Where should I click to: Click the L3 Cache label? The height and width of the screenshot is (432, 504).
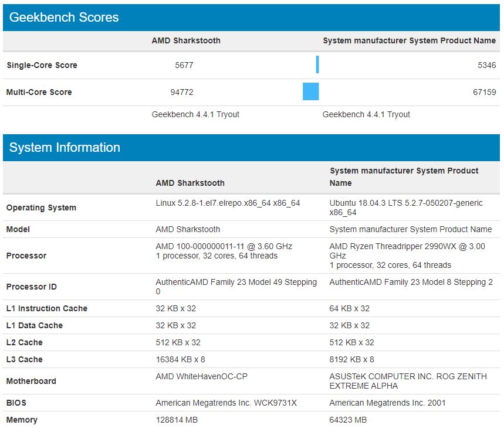[x=25, y=359]
